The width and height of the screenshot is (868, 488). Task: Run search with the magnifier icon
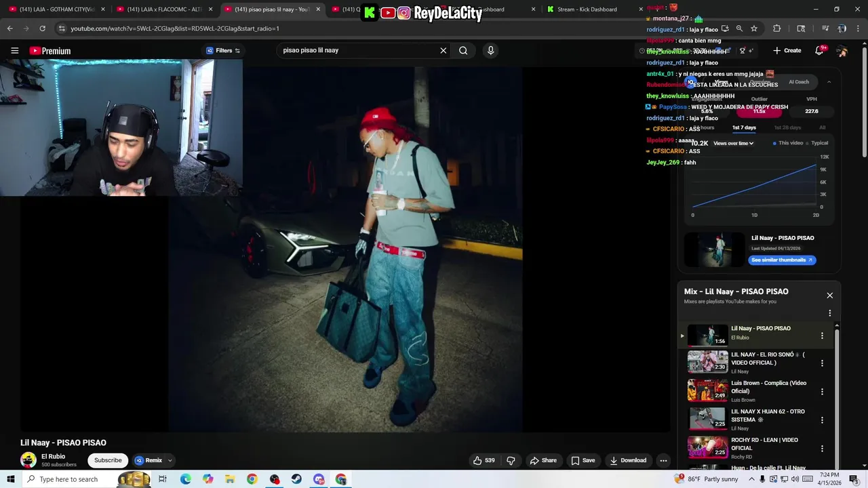463,50
